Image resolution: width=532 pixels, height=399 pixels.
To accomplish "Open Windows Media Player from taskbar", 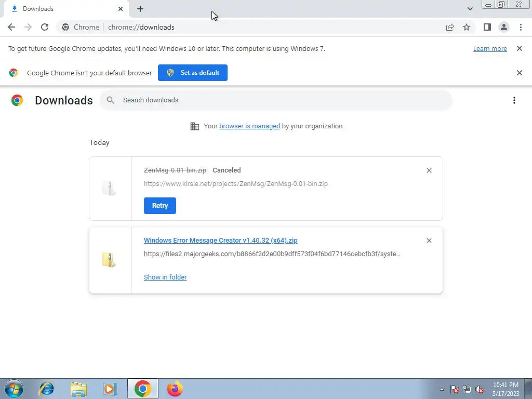I will [x=110, y=389].
